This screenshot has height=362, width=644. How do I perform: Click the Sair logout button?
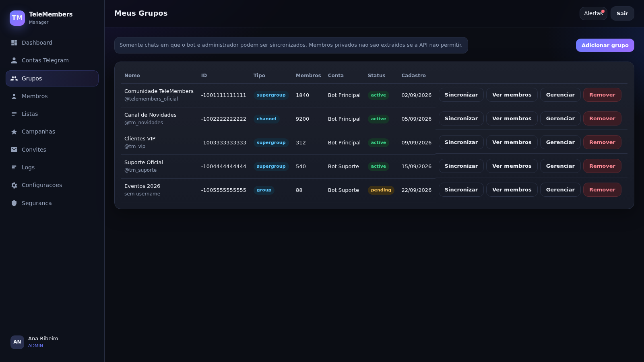(x=622, y=13)
